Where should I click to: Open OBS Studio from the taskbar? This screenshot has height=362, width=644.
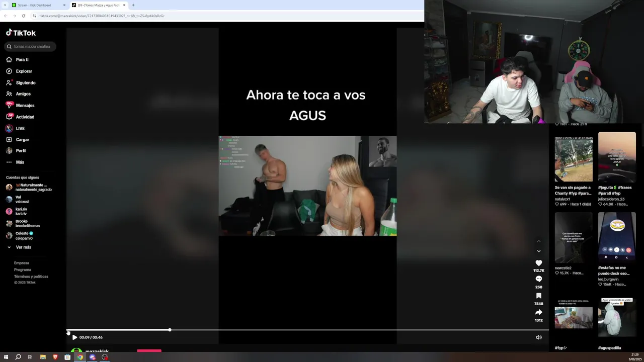pyautogui.click(x=105, y=357)
